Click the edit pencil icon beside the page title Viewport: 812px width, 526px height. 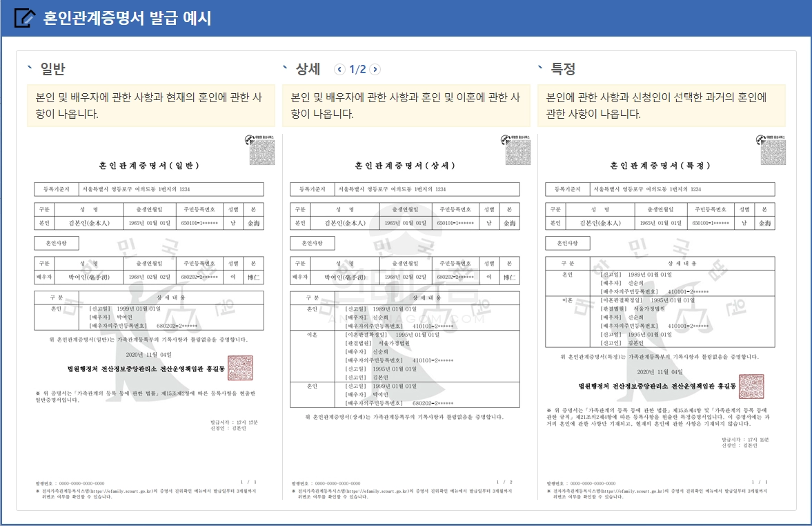pyautogui.click(x=25, y=18)
